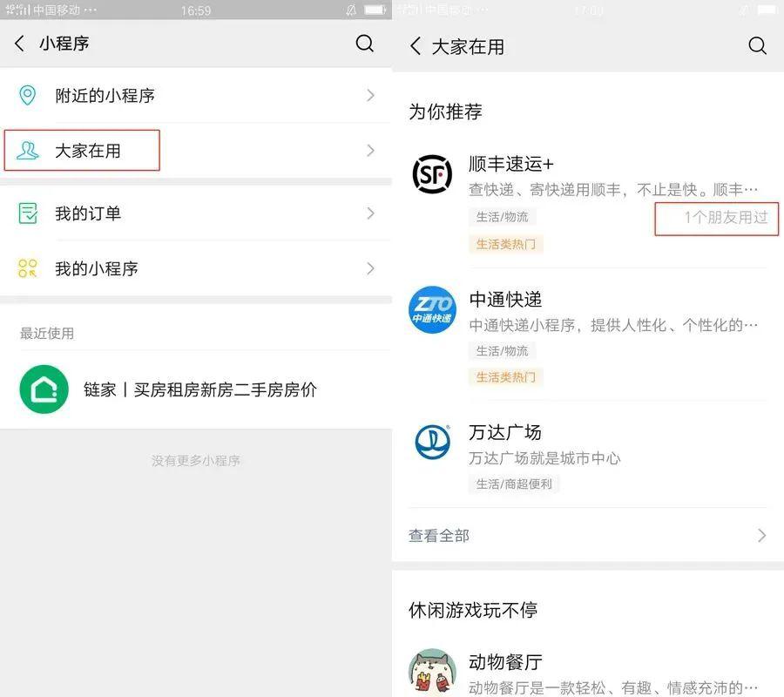Tap the 16:59 clock in status bar
Image resolution: width=784 pixels, height=697 pixels.
pyautogui.click(x=196, y=10)
